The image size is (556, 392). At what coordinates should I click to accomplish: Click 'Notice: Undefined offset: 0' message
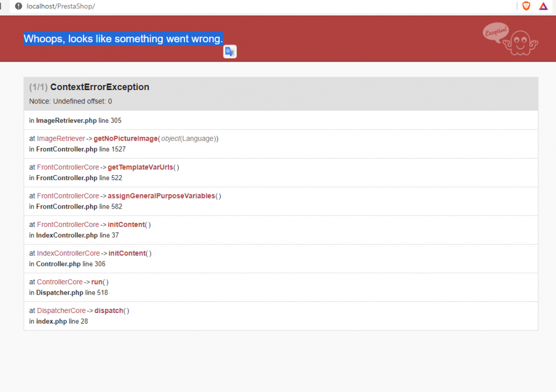tap(71, 101)
